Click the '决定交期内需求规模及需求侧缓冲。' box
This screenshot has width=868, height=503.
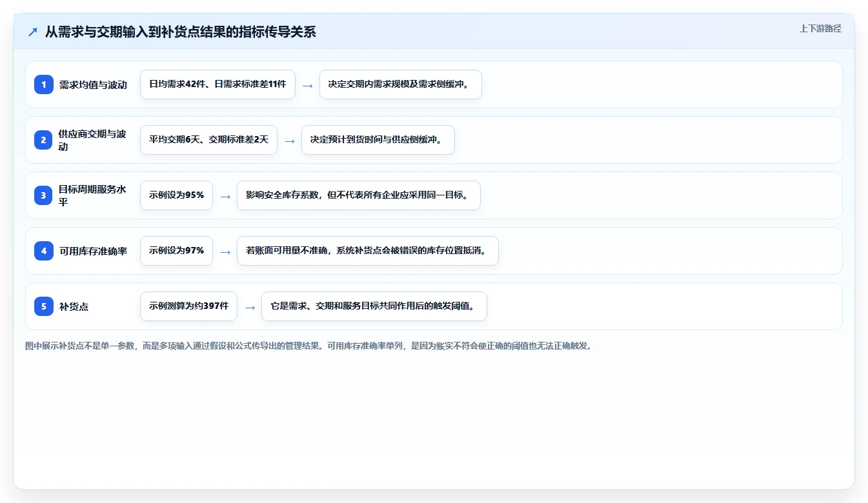pyautogui.click(x=401, y=84)
